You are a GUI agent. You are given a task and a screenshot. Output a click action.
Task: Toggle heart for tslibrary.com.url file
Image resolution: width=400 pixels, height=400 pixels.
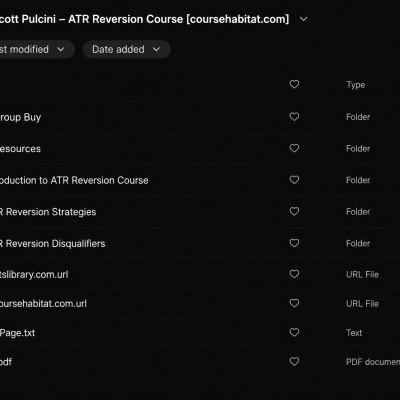click(294, 274)
